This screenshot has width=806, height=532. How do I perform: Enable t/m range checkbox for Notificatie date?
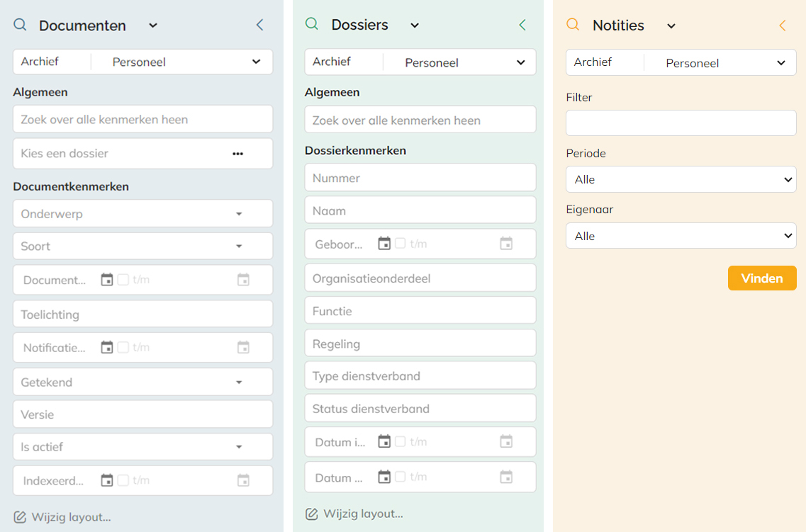coord(123,348)
